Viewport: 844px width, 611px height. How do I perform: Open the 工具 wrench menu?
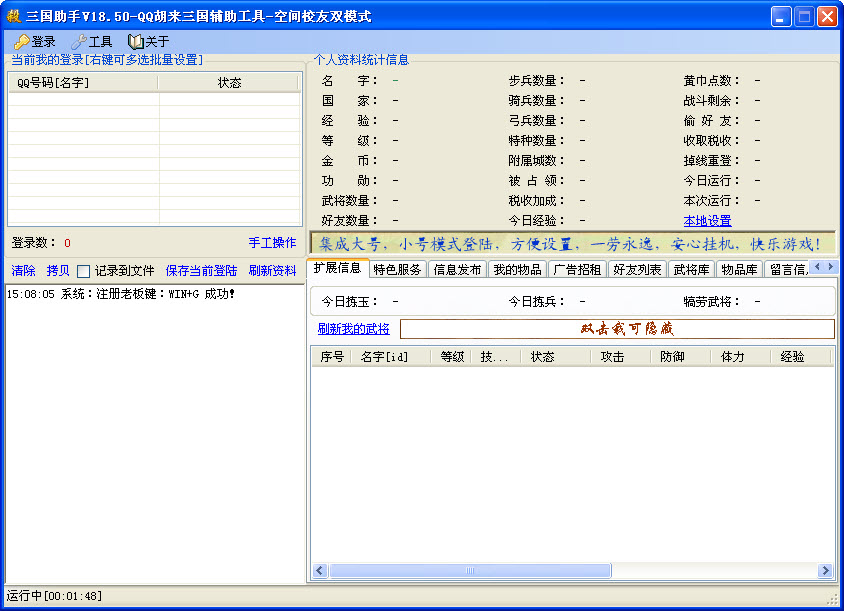coord(79,42)
